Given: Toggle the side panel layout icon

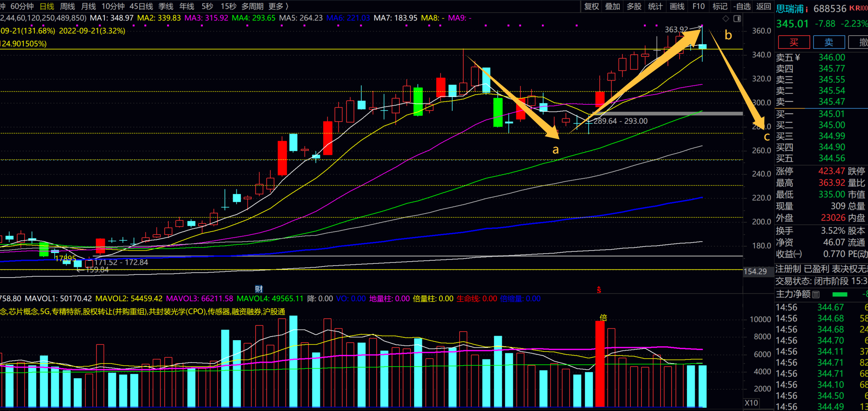Looking at the screenshot, I should tap(737, 18).
